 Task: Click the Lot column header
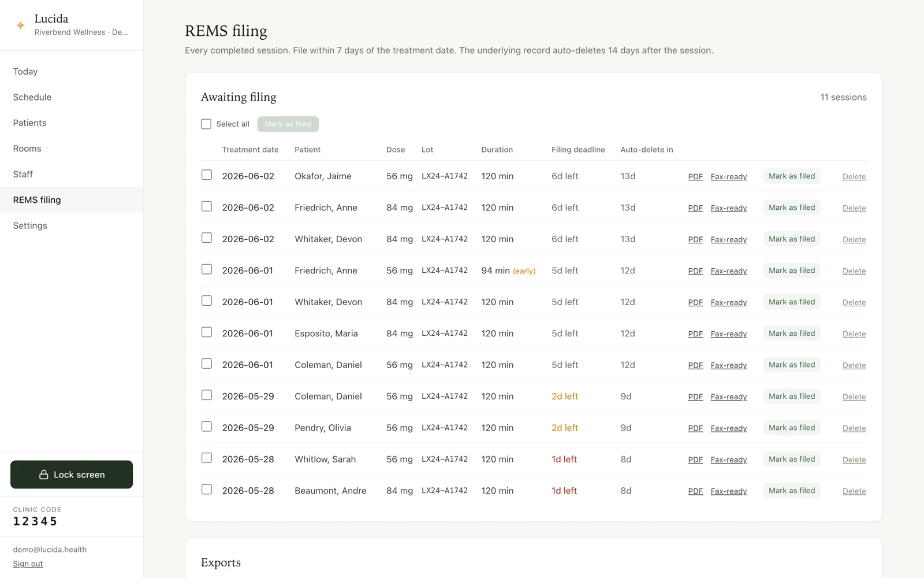427,150
